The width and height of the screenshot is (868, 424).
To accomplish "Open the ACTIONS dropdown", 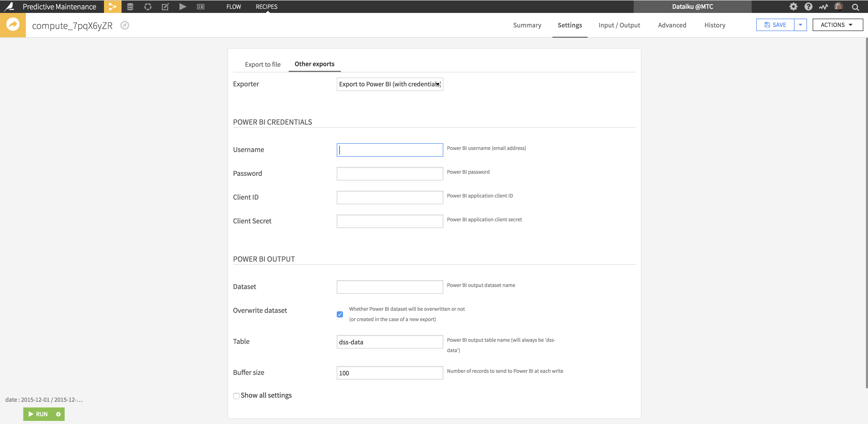I will 838,25.
